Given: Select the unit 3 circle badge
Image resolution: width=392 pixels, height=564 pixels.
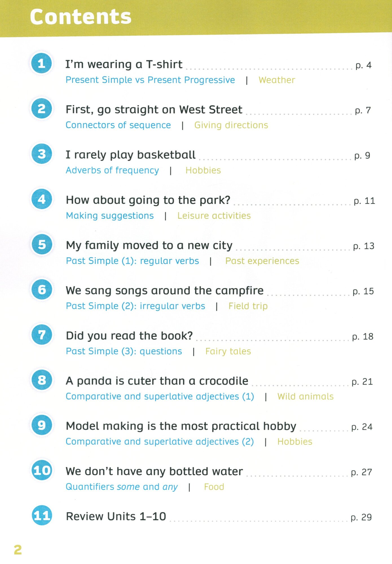Looking at the screenshot, I should [41, 154].
